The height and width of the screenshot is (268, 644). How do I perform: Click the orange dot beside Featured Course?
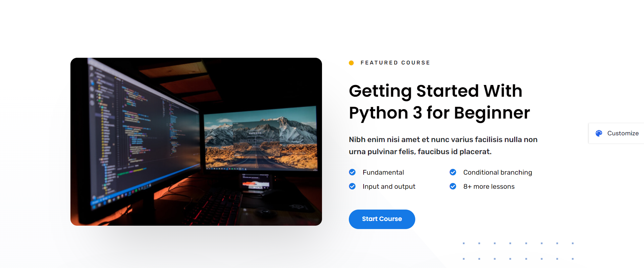pyautogui.click(x=351, y=63)
